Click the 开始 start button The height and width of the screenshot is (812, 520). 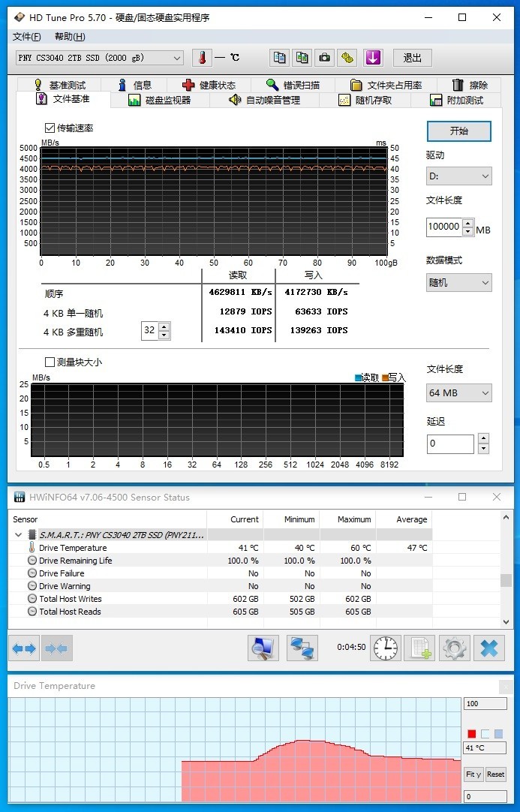(459, 131)
